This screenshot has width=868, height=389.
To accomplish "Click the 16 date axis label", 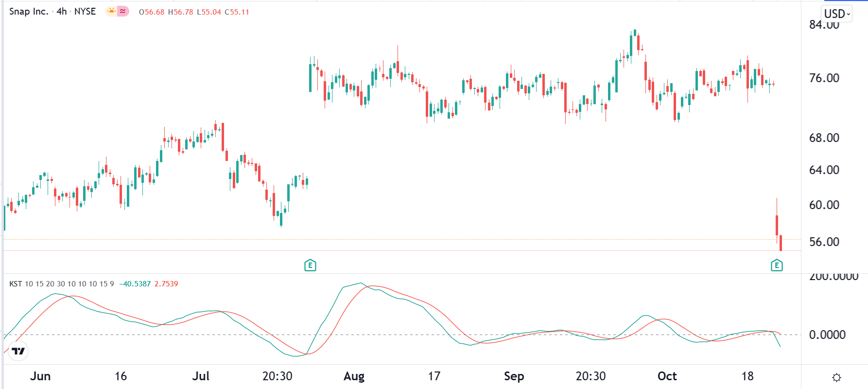I will pos(121,376).
